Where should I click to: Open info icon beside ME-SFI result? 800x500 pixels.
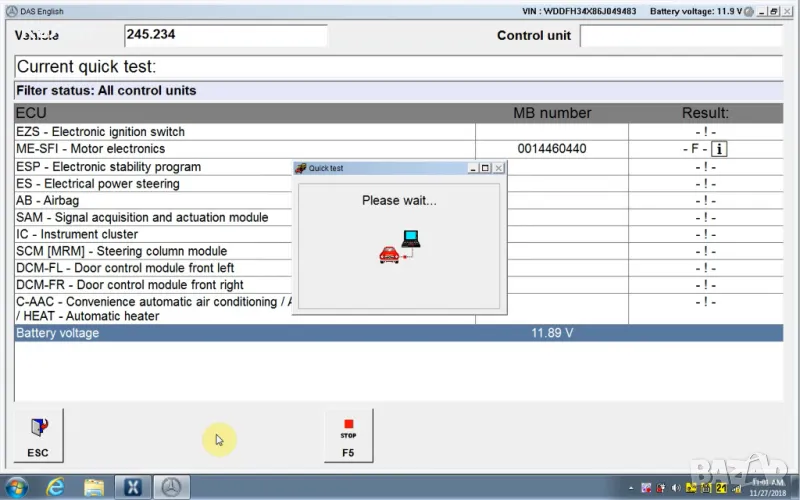(719, 149)
